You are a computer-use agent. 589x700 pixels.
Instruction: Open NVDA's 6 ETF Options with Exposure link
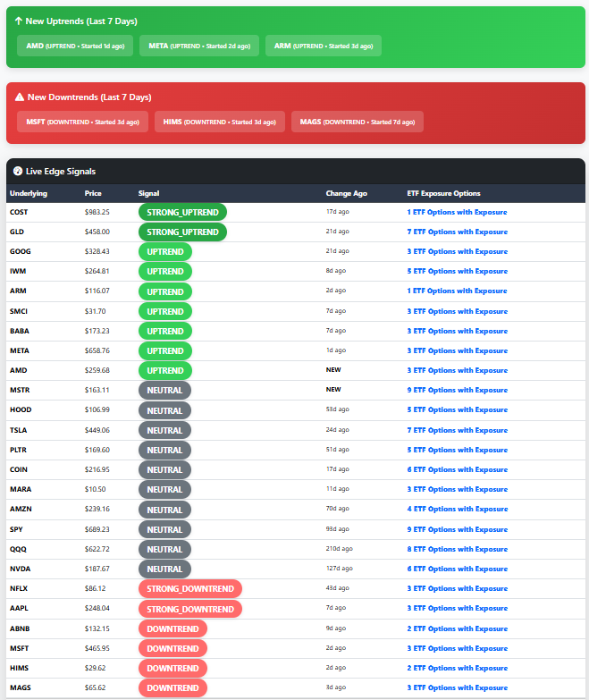[x=458, y=569]
